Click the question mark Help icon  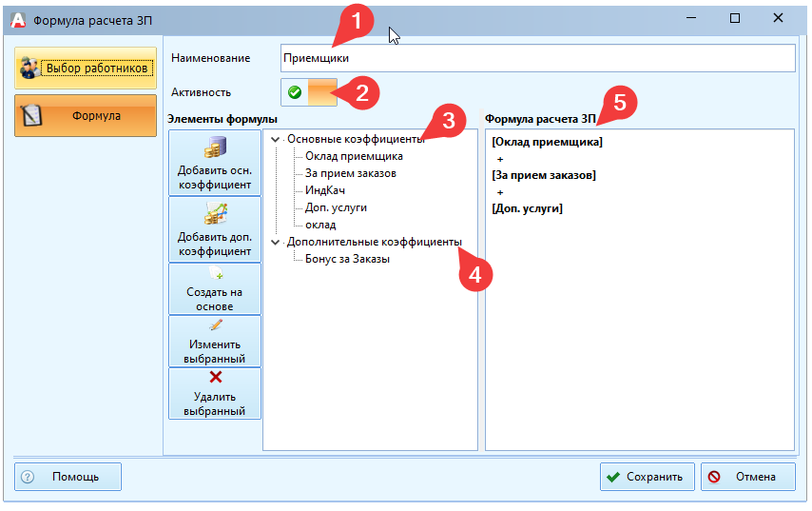[29, 477]
